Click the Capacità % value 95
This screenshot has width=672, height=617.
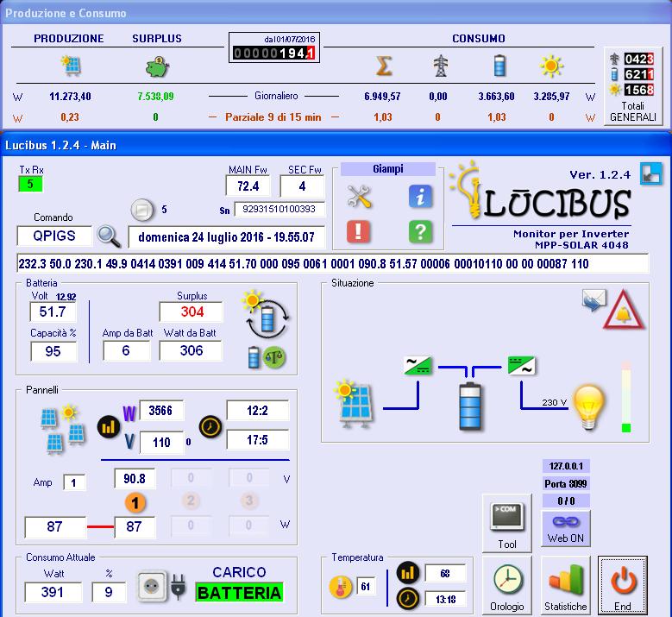[x=53, y=351]
